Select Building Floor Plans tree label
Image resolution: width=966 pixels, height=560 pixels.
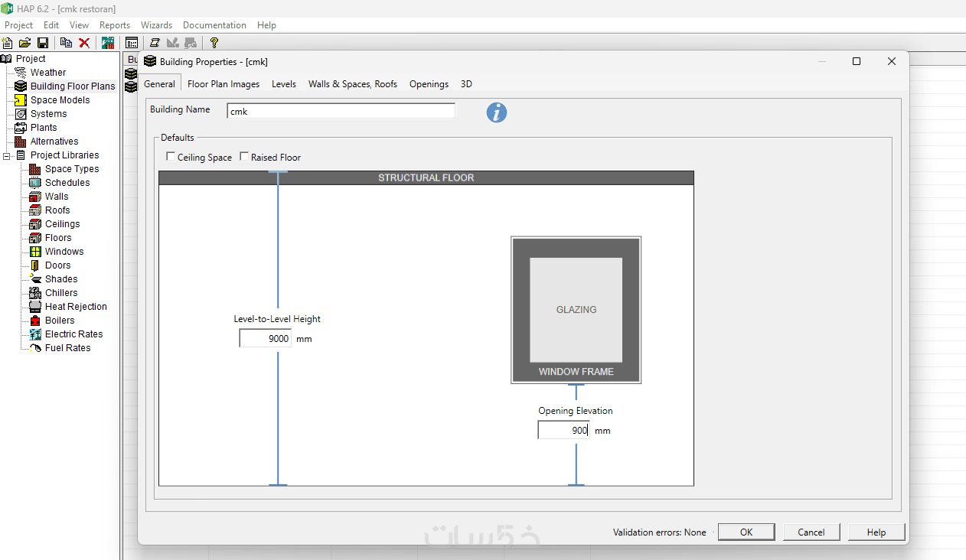tap(73, 86)
